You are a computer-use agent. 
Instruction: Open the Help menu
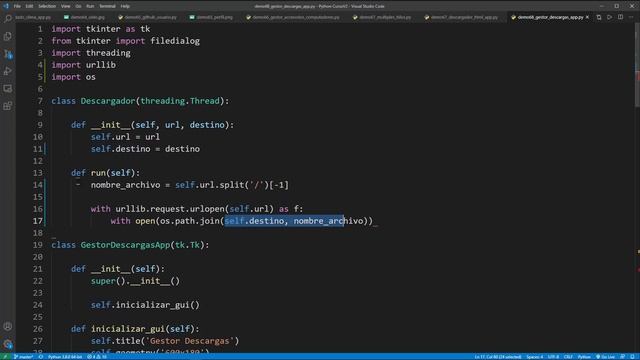[x=125, y=6]
